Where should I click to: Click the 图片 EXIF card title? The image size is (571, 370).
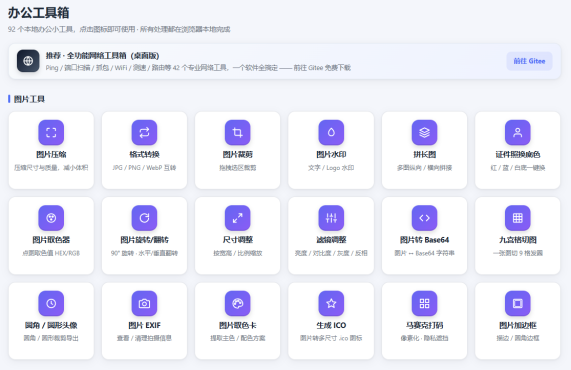144,325
